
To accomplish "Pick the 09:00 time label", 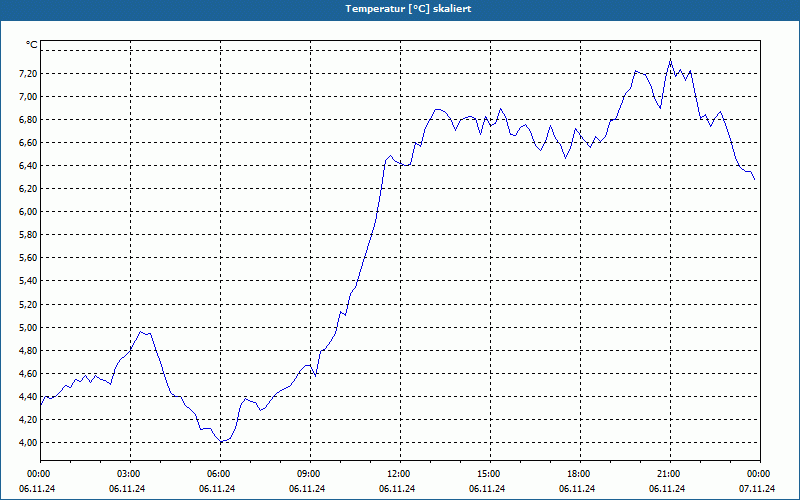I will point(307,474).
